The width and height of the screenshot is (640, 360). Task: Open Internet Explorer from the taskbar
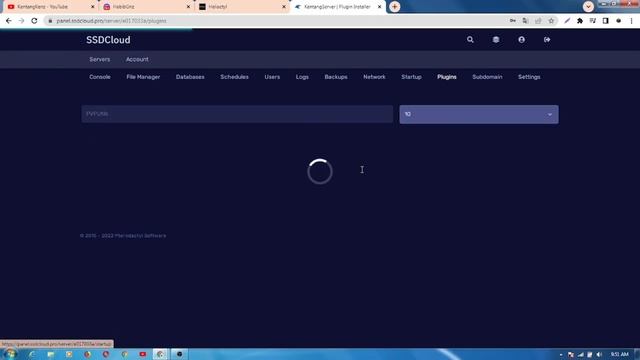(x=32, y=354)
